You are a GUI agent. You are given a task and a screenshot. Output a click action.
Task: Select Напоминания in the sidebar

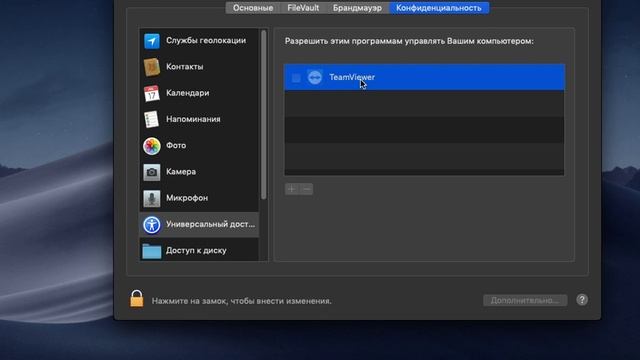point(199,119)
